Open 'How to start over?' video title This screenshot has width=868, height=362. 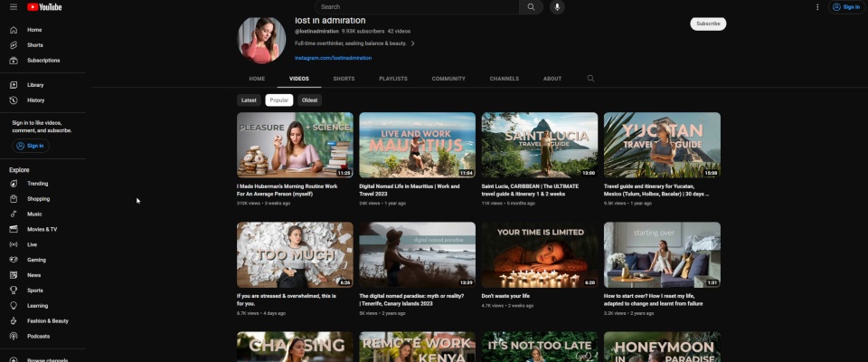coord(654,300)
